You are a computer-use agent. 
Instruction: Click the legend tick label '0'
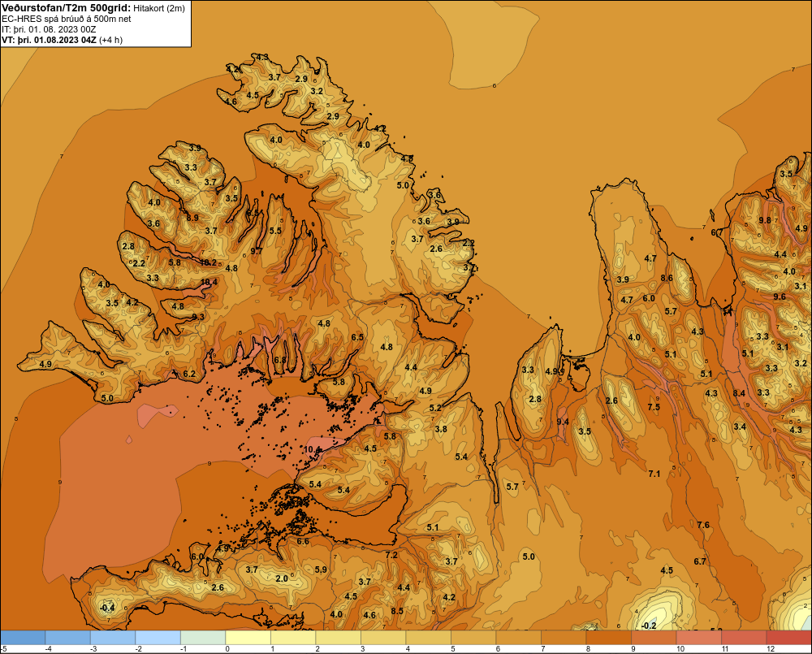227,649
